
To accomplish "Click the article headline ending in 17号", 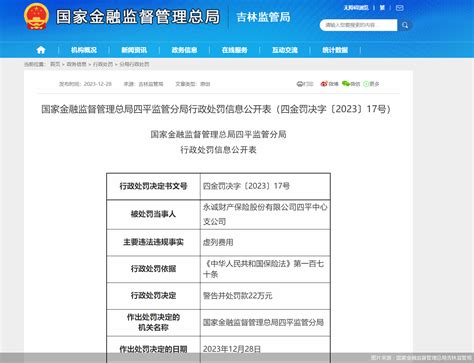I will click(x=216, y=109).
